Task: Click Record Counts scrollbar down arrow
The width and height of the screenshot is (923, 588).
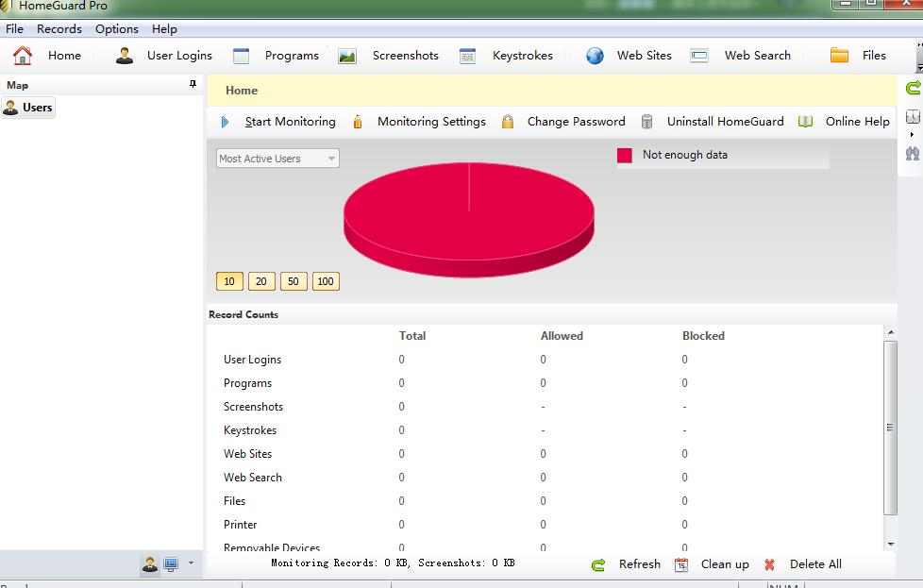Action: [x=891, y=545]
